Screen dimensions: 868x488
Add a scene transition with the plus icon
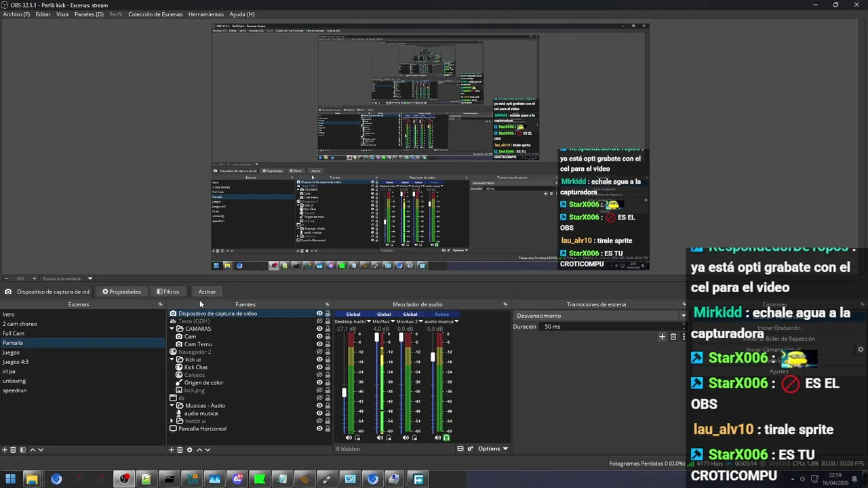[x=663, y=336]
